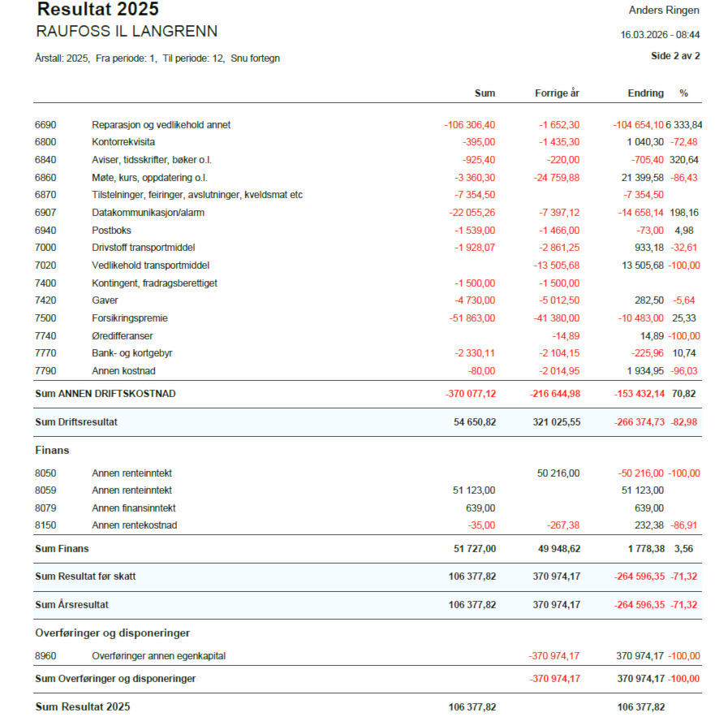Click the Forrige år column header
Image resolution: width=728 pixels, height=717 pixels.
pyautogui.click(x=557, y=93)
